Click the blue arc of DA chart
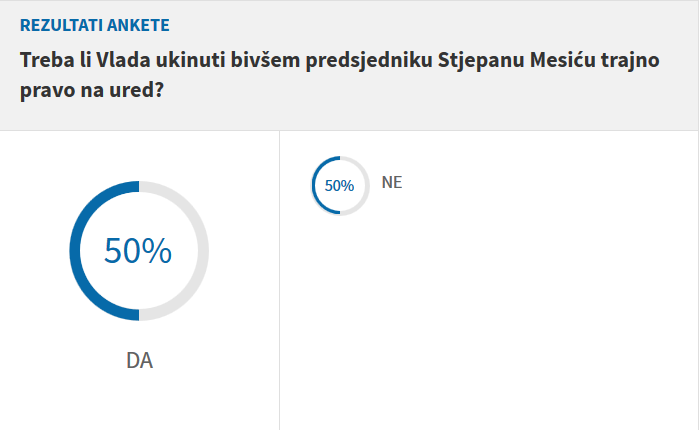 [x=75, y=251]
